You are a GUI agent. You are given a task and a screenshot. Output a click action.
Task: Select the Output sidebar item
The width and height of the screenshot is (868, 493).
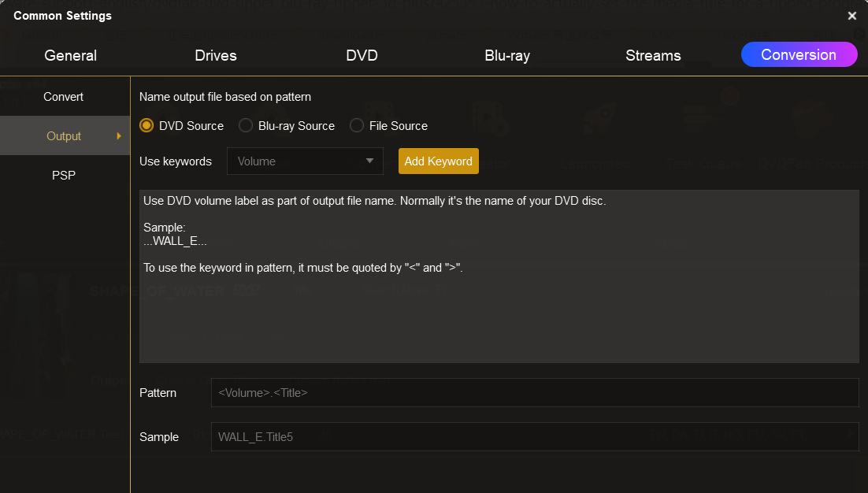click(x=64, y=136)
